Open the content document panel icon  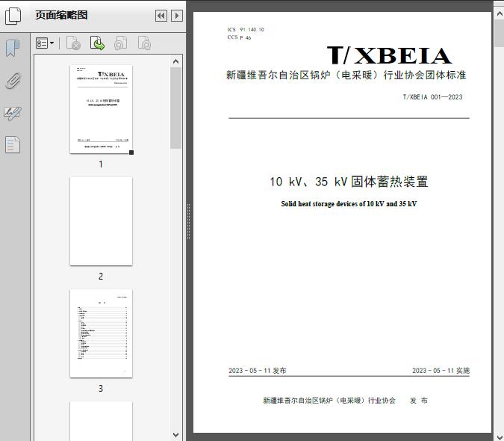point(13,144)
